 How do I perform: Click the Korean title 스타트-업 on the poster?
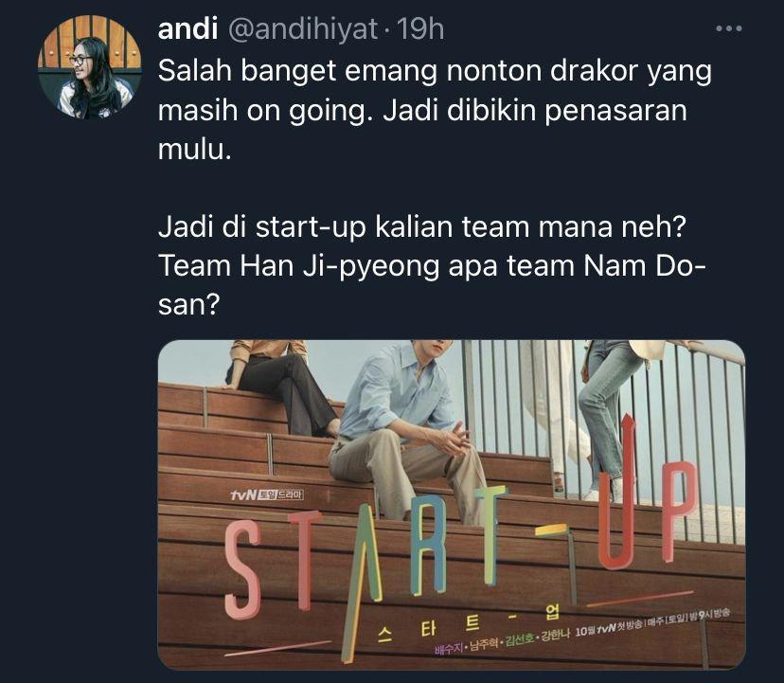(x=467, y=624)
